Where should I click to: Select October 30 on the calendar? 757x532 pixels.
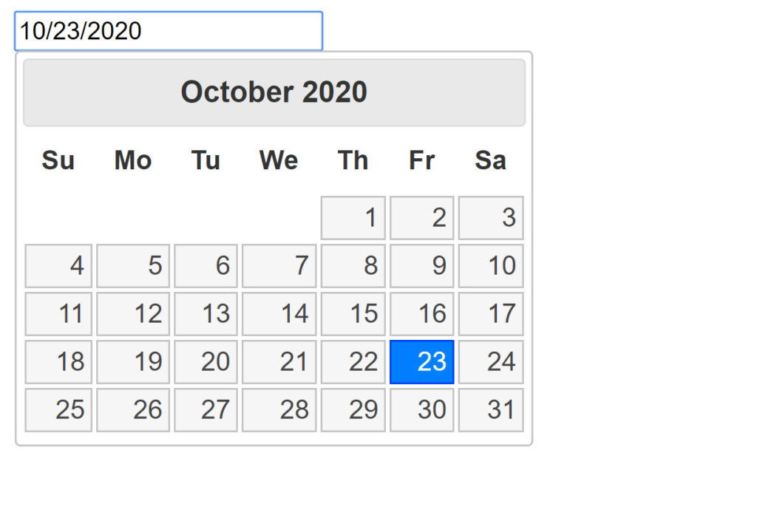click(421, 409)
